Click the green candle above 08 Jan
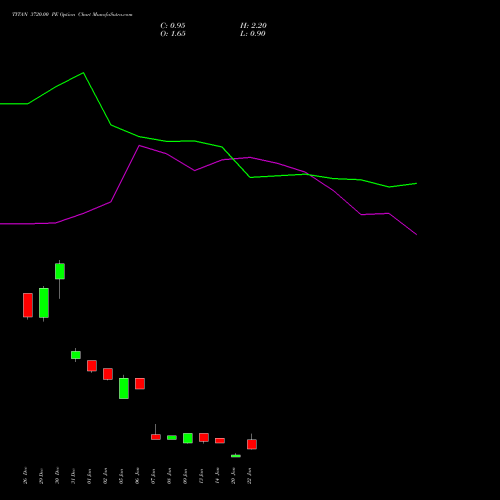This screenshot has width=500, height=500. 172,438
